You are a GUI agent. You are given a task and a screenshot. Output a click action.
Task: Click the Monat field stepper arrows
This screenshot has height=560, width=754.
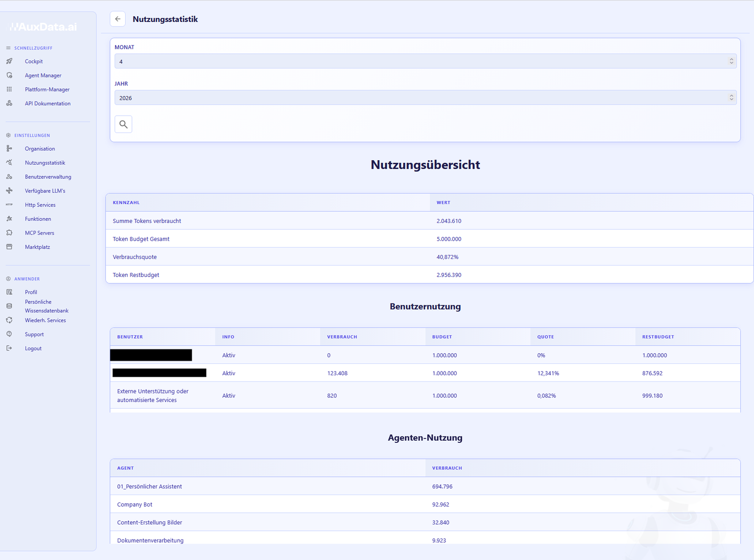731,61
